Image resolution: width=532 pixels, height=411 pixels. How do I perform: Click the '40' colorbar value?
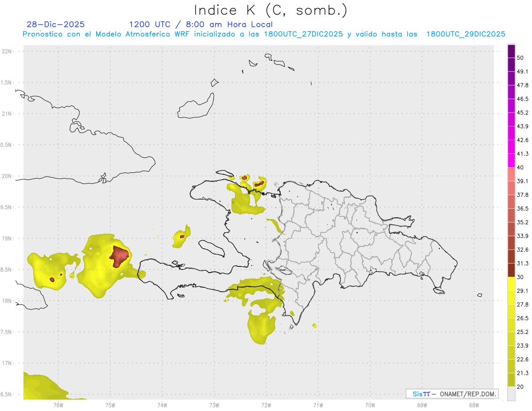pos(520,168)
